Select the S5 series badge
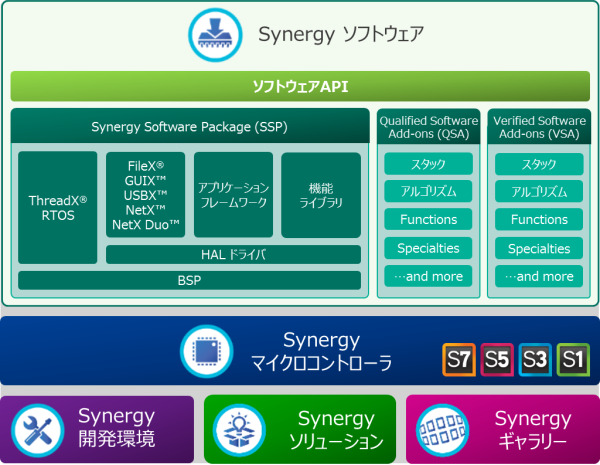Image resolution: width=600 pixels, height=465 pixels. 497,358
